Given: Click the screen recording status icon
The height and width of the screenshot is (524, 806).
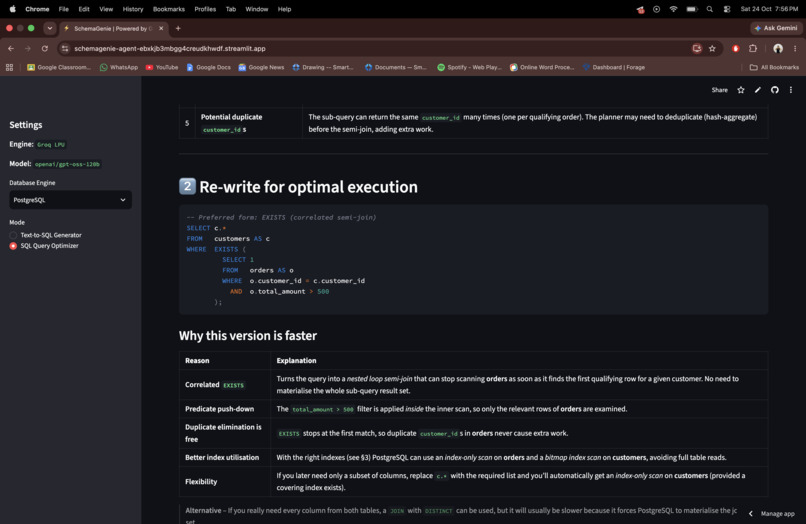Looking at the screenshot, I should (656, 9).
